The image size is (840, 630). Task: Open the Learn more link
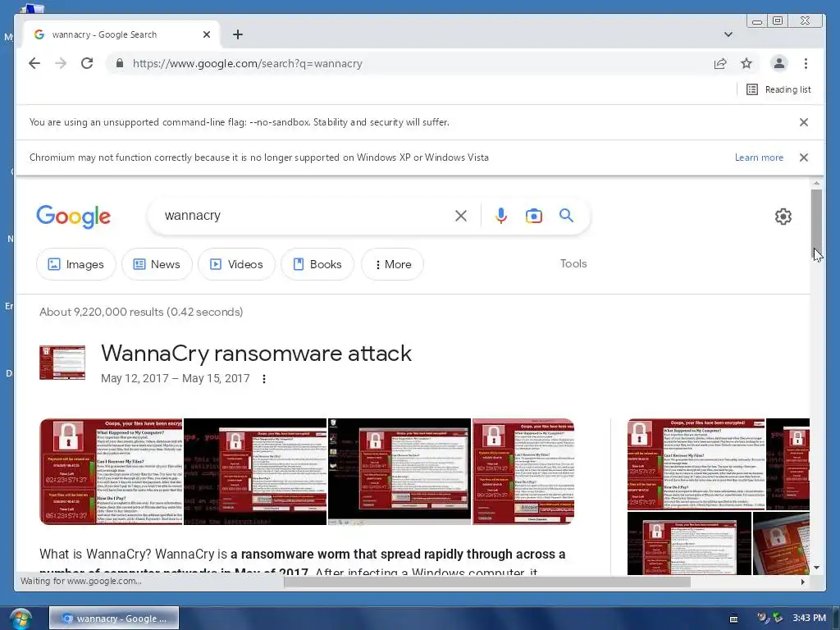(759, 157)
